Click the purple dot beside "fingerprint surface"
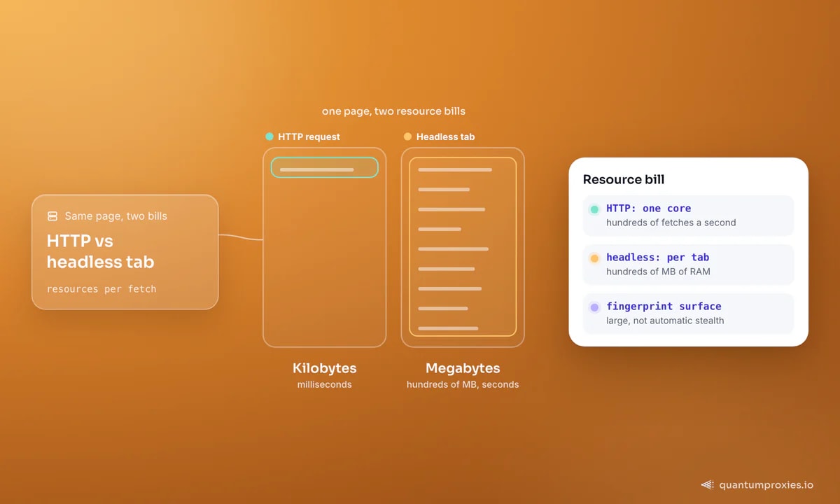 594,307
